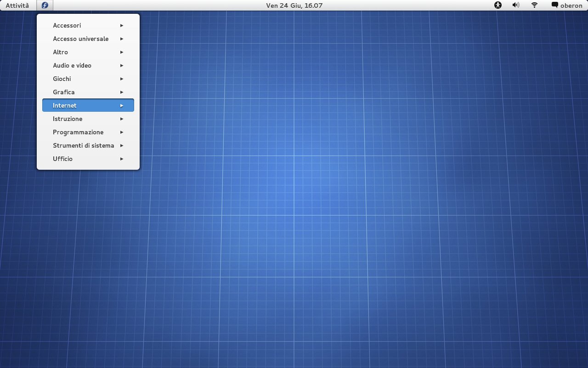Screen dimensions: 588x368
Task: Open the Grafica category
Action: [x=88, y=92]
